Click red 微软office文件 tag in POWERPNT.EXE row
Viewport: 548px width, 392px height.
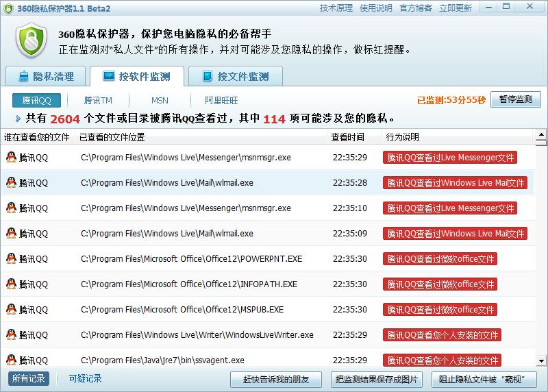(440, 259)
